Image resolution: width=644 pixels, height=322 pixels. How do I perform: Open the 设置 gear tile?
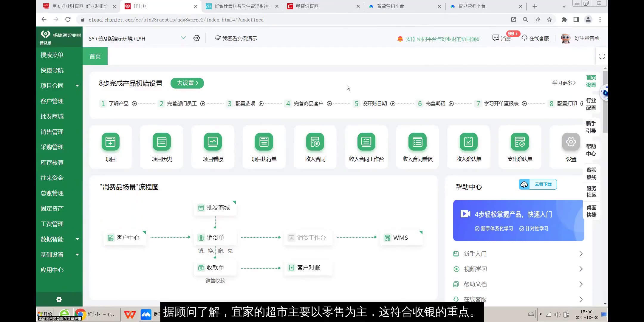(x=571, y=146)
